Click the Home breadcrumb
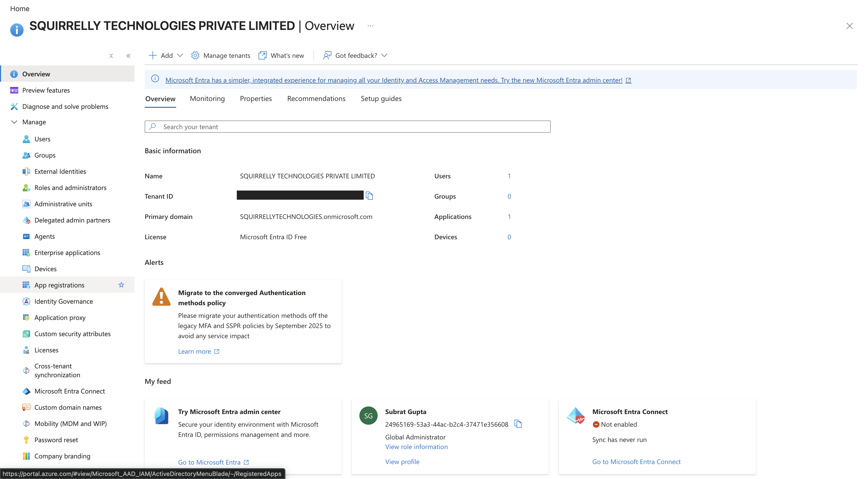Screen dimensions: 868x479 (20, 8)
